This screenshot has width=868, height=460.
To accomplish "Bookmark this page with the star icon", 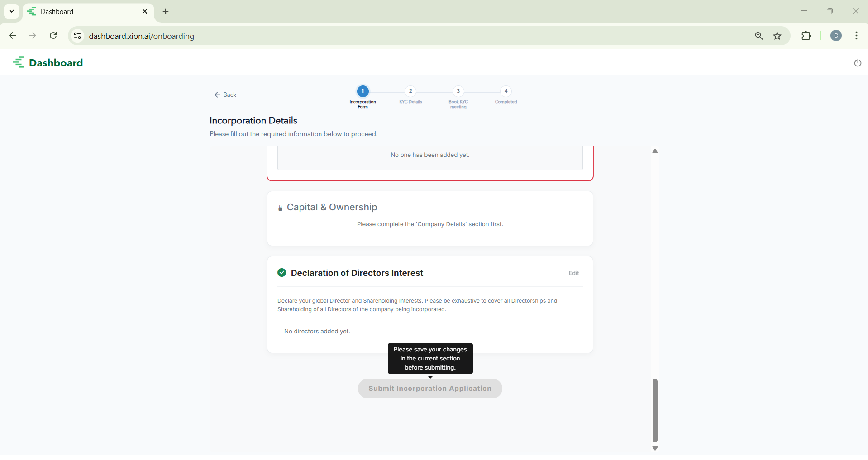I will 777,36.
